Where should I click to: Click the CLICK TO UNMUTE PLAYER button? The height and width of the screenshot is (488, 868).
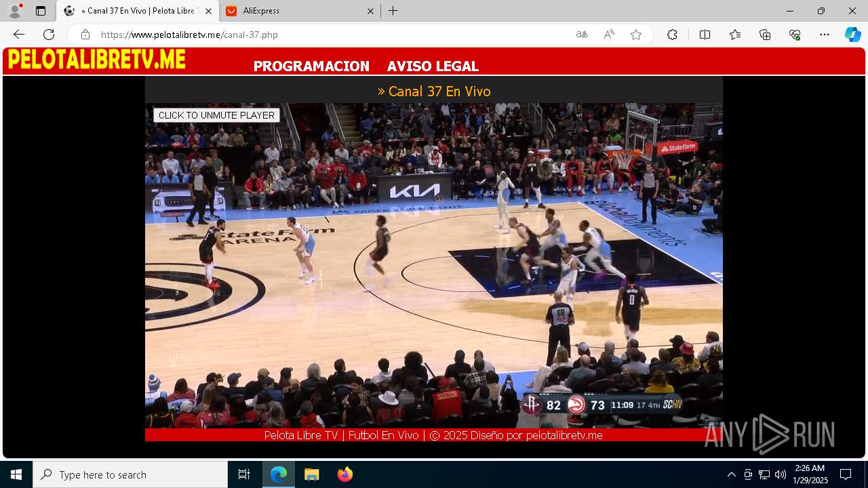216,115
